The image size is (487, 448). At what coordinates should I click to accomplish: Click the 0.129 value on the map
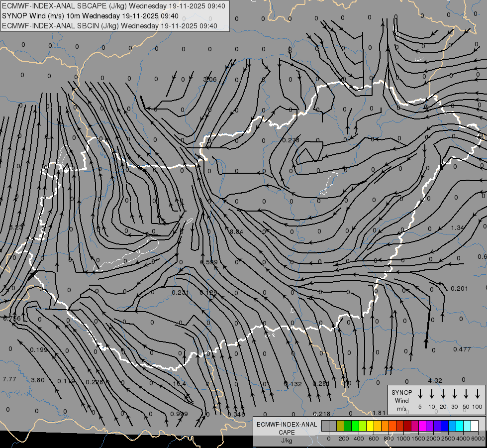coord(208,293)
